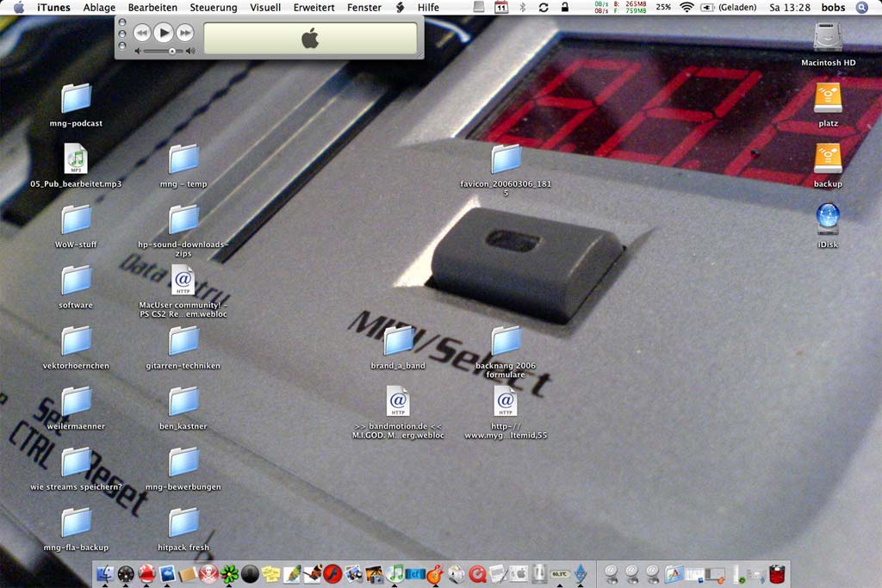Click the user name bobs

tap(833, 7)
